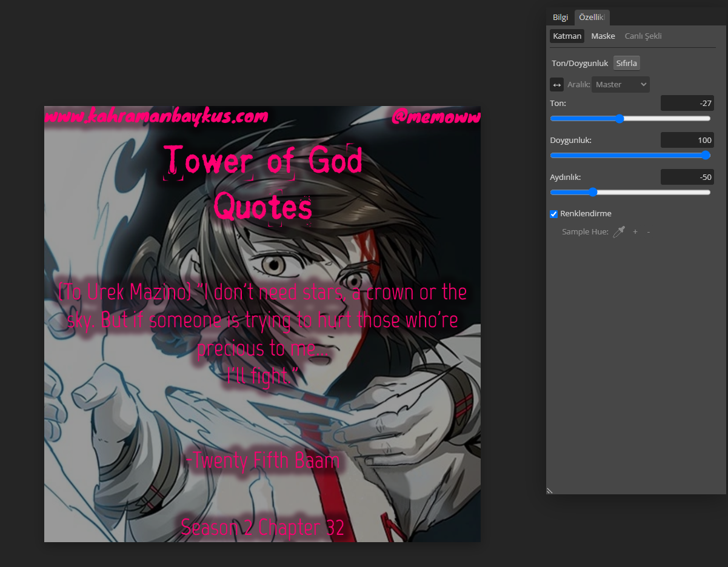728x567 pixels.
Task: Click the Renklendirme label text
Action: (x=586, y=214)
